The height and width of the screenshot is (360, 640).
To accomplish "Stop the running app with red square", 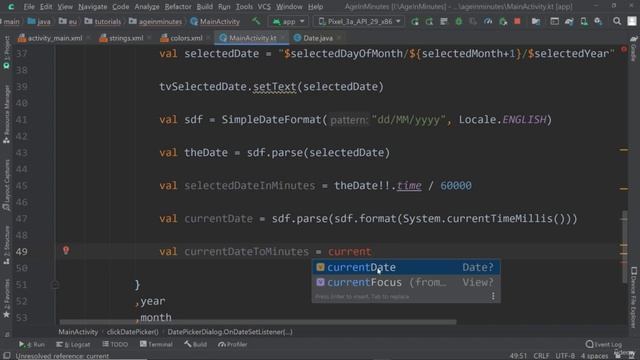I will tap(517, 21).
